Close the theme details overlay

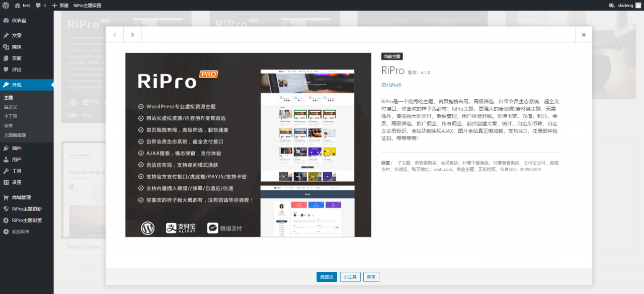point(584,35)
